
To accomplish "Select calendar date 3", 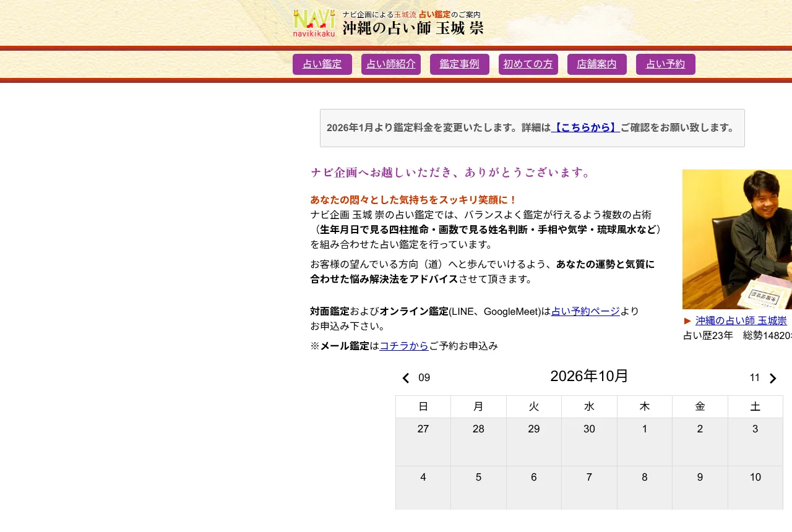I will [755, 442].
